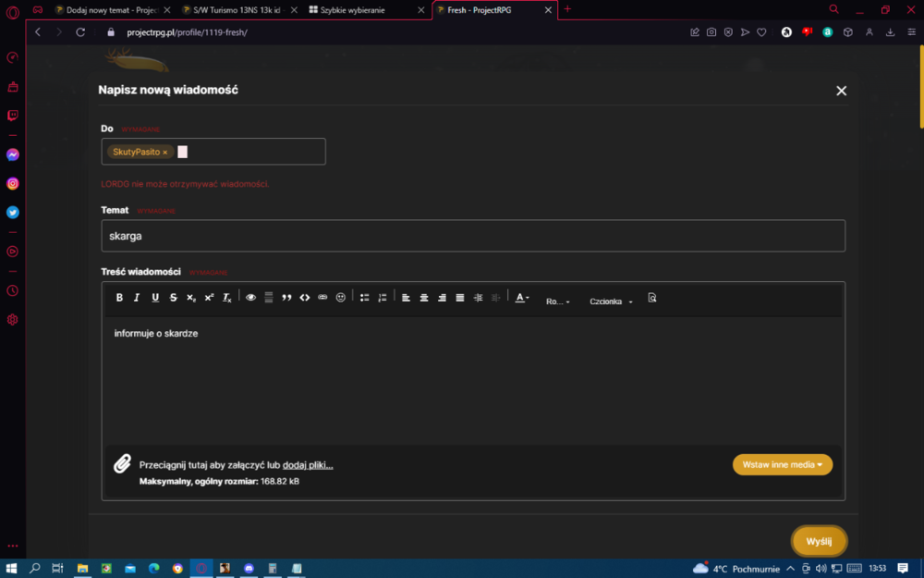The height and width of the screenshot is (578, 924).
Task: Justify the message text
Action: [x=460, y=298]
